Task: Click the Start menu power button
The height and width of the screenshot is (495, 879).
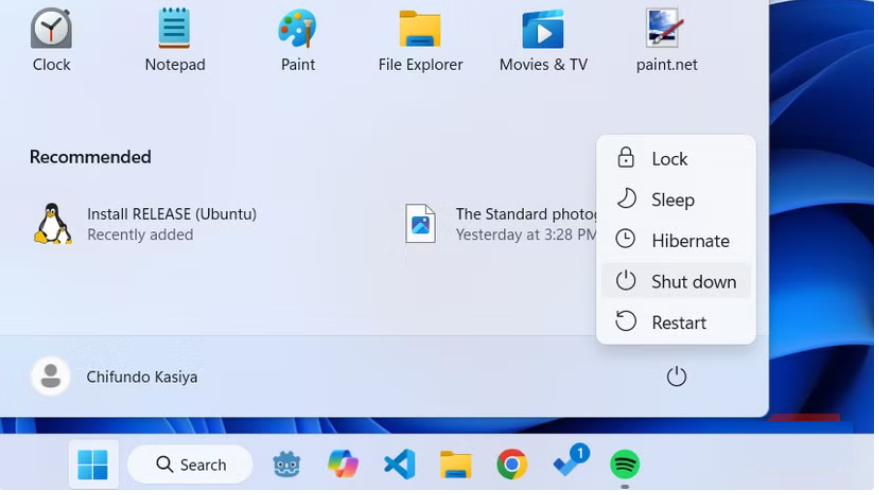Action: 677,377
